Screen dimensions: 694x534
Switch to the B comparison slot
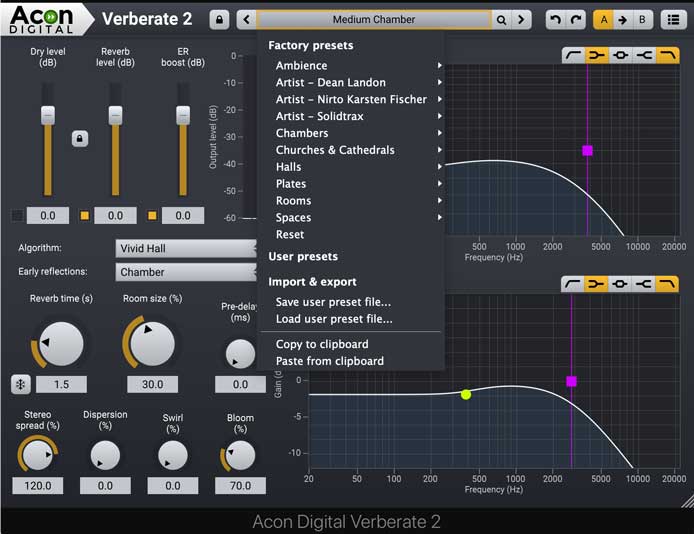pyautogui.click(x=642, y=20)
